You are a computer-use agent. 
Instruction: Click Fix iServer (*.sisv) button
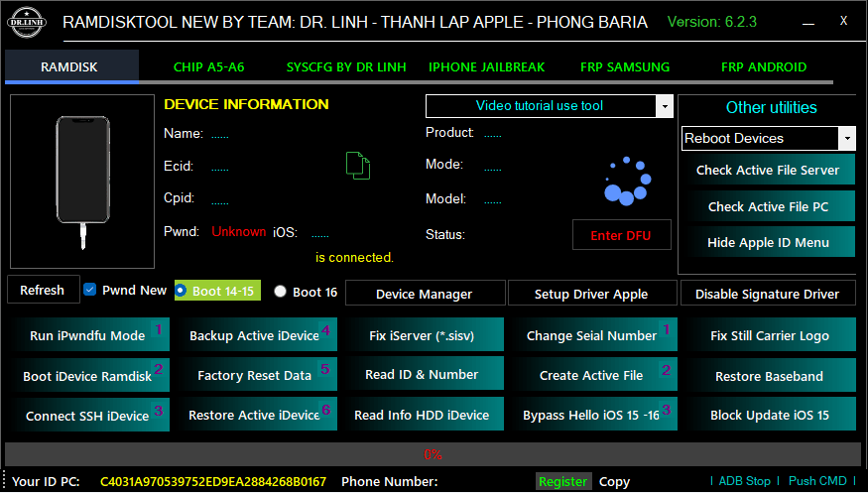tap(426, 335)
